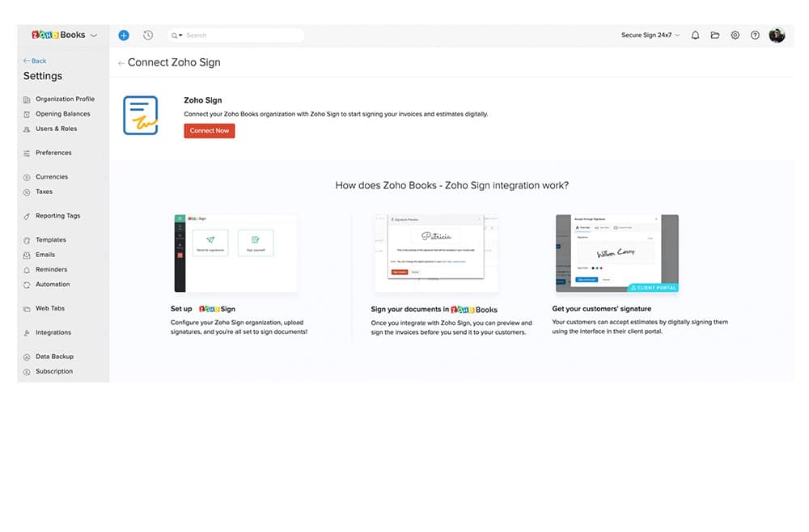Click the Zoho Books logo
This screenshot has height=532, width=809.
(x=58, y=35)
